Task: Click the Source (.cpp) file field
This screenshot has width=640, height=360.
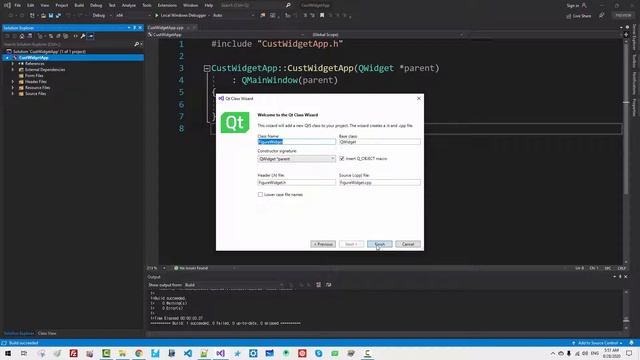Action: point(380,182)
